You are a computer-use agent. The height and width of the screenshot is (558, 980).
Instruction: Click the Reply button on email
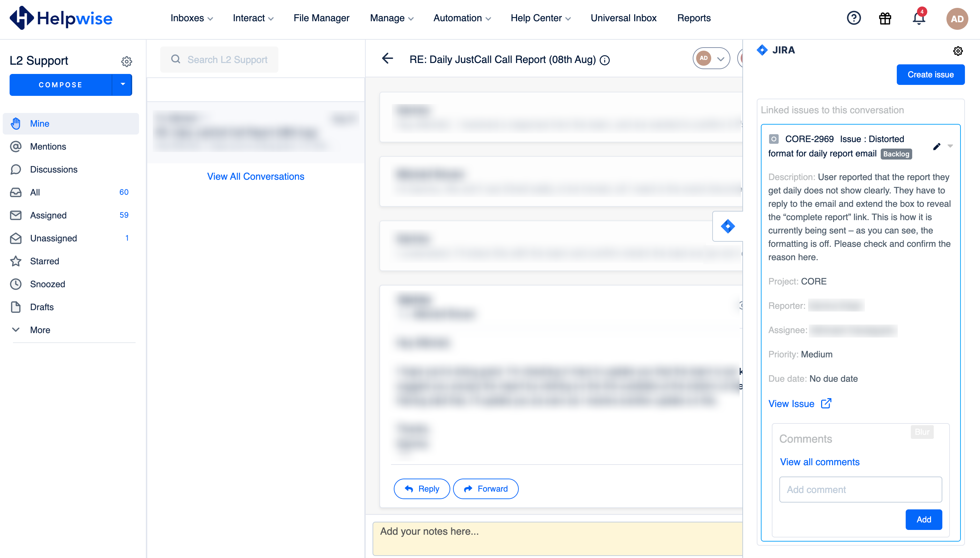tap(421, 489)
